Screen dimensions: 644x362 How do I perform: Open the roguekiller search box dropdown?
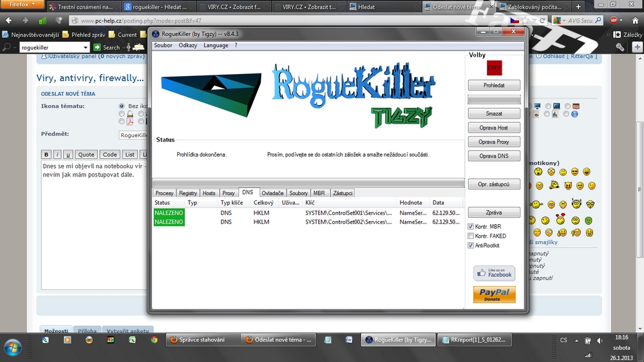point(86,47)
